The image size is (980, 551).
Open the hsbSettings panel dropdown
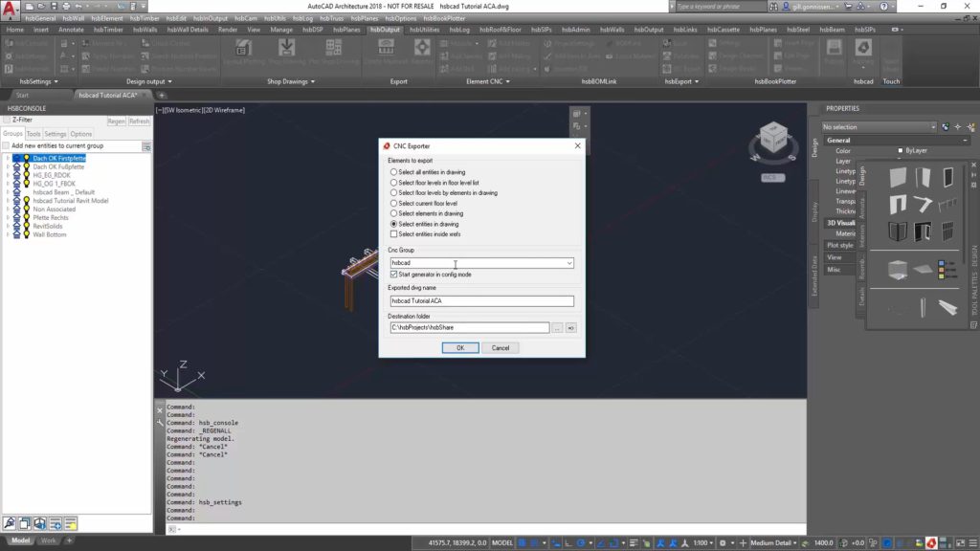(38, 81)
